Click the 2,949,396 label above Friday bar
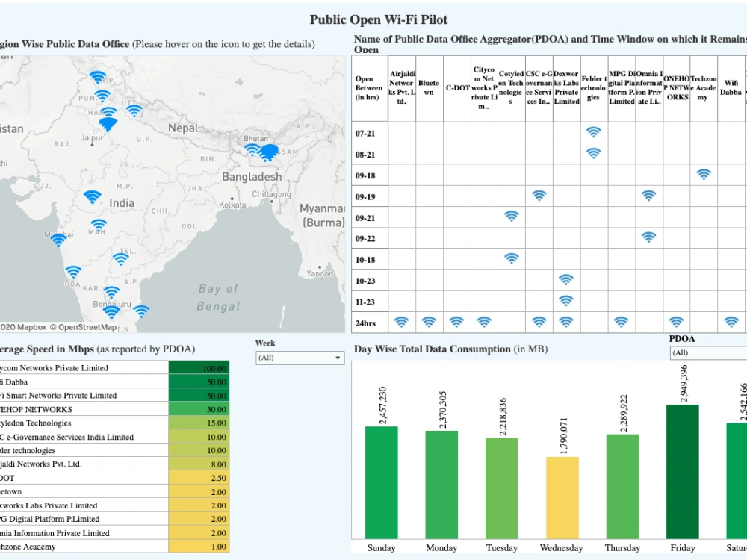 click(684, 383)
